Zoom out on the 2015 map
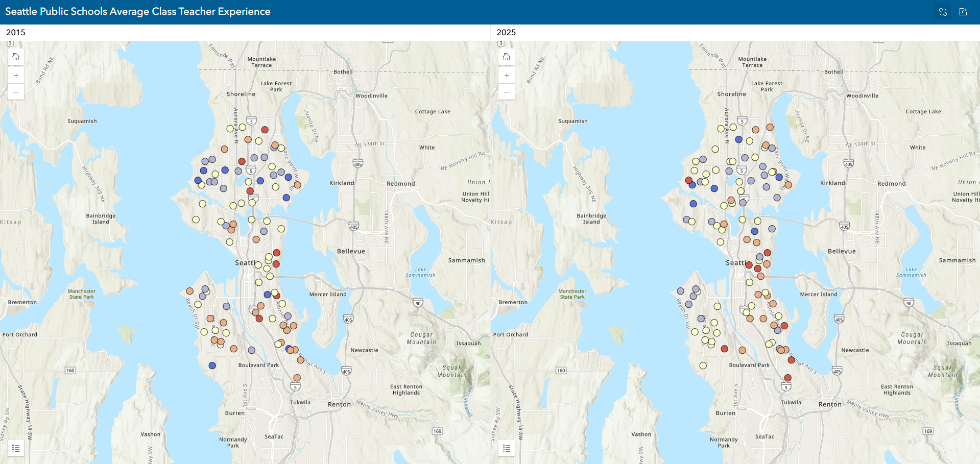Viewport: 980px width, 464px height. 16,92
